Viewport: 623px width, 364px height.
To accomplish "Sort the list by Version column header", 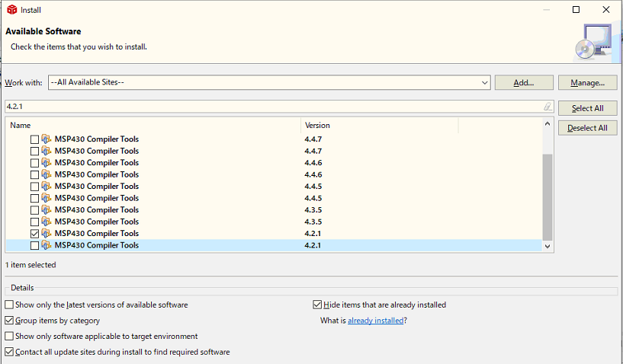I will tap(379, 125).
